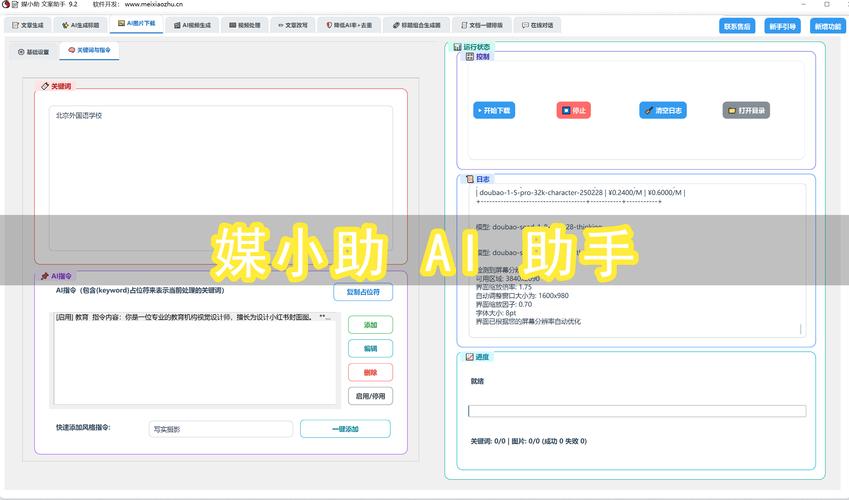The image size is (849, 500).
Task: Click the 就绪 status label
Action: pos(477,381)
